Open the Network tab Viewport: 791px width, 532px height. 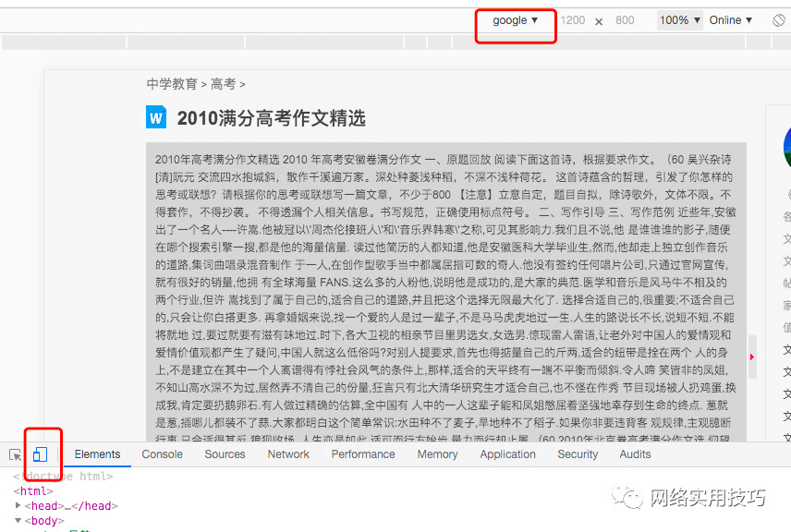tap(288, 454)
